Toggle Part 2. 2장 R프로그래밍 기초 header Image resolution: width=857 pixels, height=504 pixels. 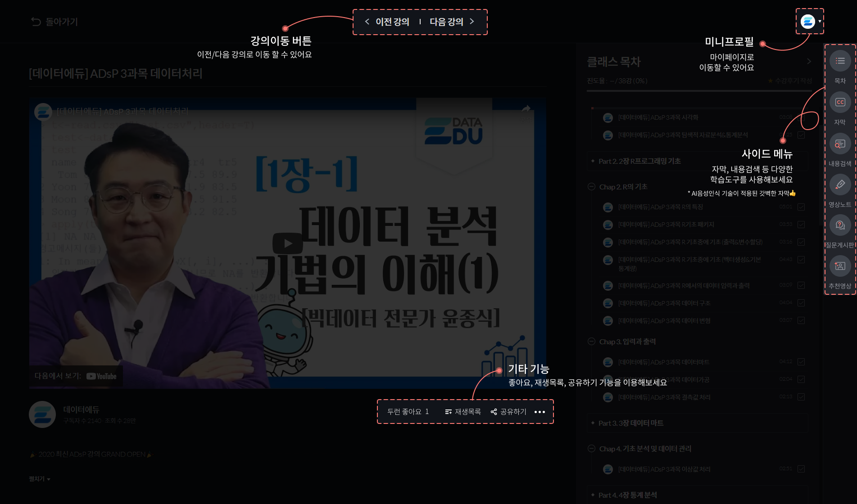(x=697, y=161)
